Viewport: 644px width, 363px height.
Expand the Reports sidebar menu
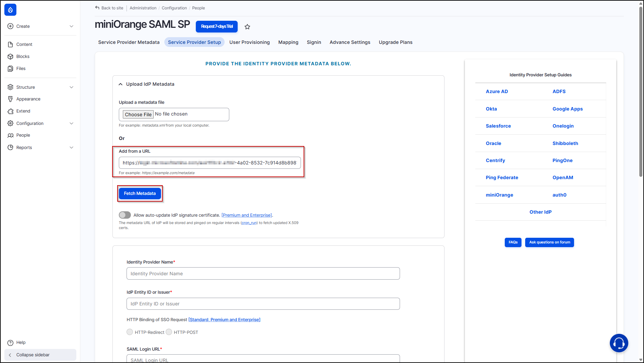coord(72,147)
